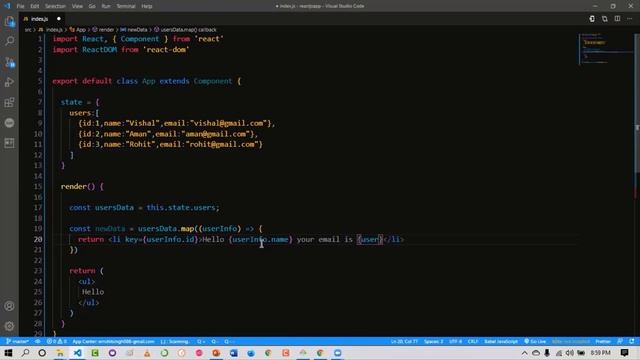
Task: Change the CRLF end-of-line sequence
Action: [x=473, y=342]
